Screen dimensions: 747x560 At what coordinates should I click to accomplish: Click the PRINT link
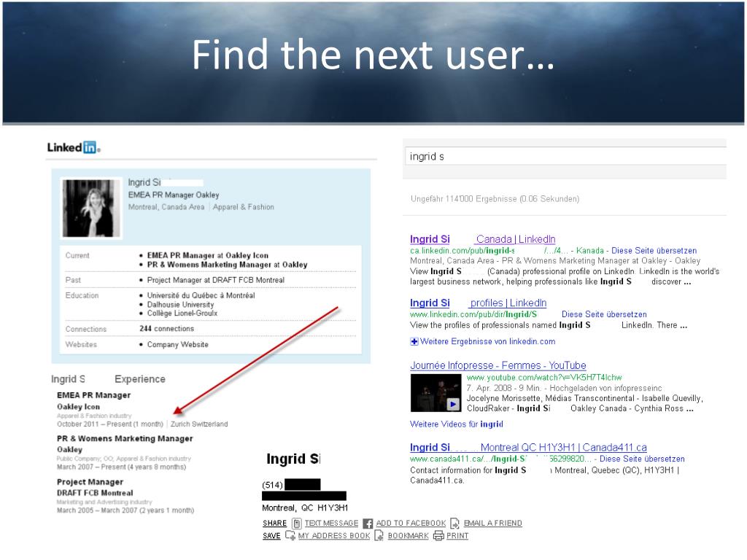point(457,536)
